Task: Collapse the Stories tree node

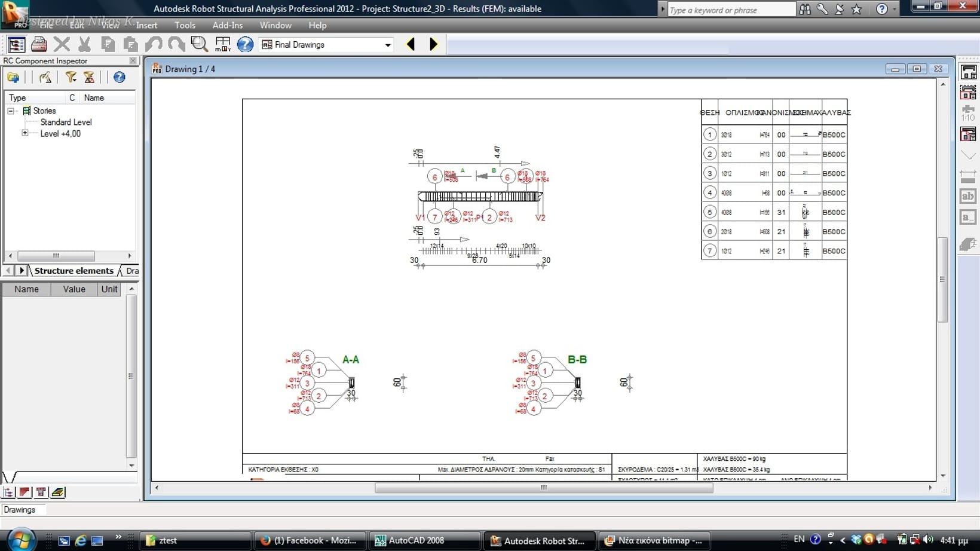Action: tap(11, 111)
